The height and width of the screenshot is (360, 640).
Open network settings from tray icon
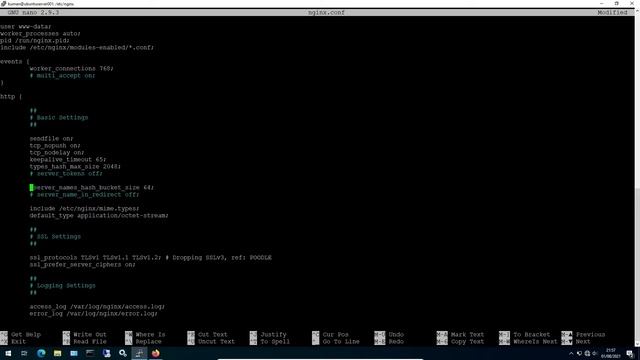pos(587,353)
